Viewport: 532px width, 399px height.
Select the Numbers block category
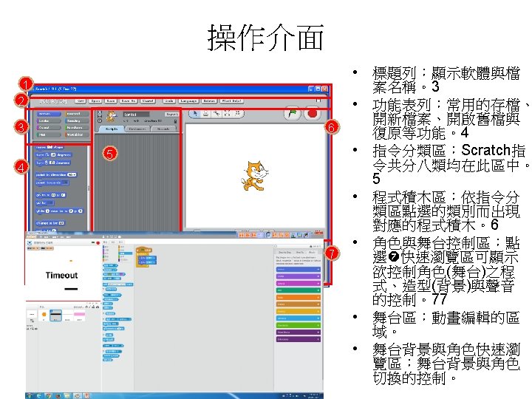[x=77, y=128]
